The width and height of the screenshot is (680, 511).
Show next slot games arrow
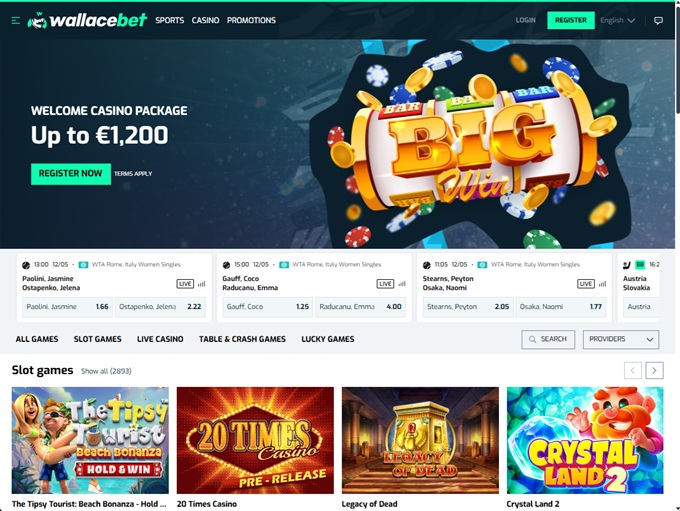654,370
